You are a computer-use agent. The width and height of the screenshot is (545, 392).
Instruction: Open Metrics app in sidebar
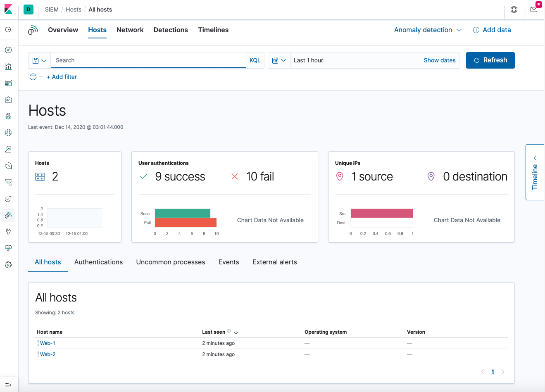[8, 149]
